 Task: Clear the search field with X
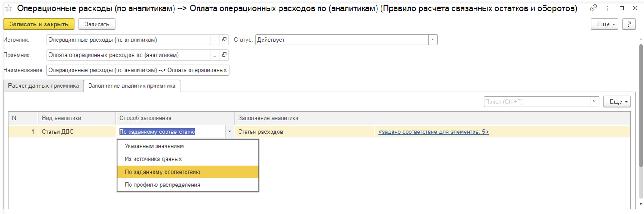tap(595, 102)
